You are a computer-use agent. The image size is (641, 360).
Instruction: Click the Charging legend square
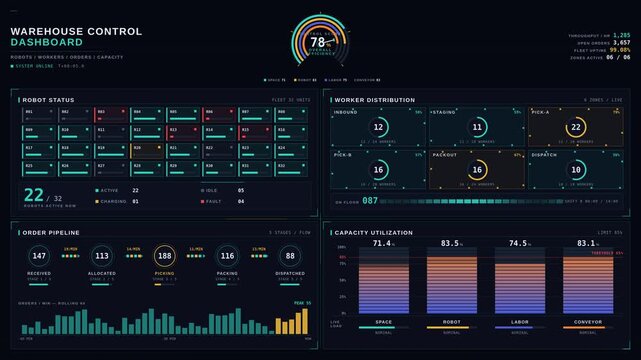tap(97, 201)
